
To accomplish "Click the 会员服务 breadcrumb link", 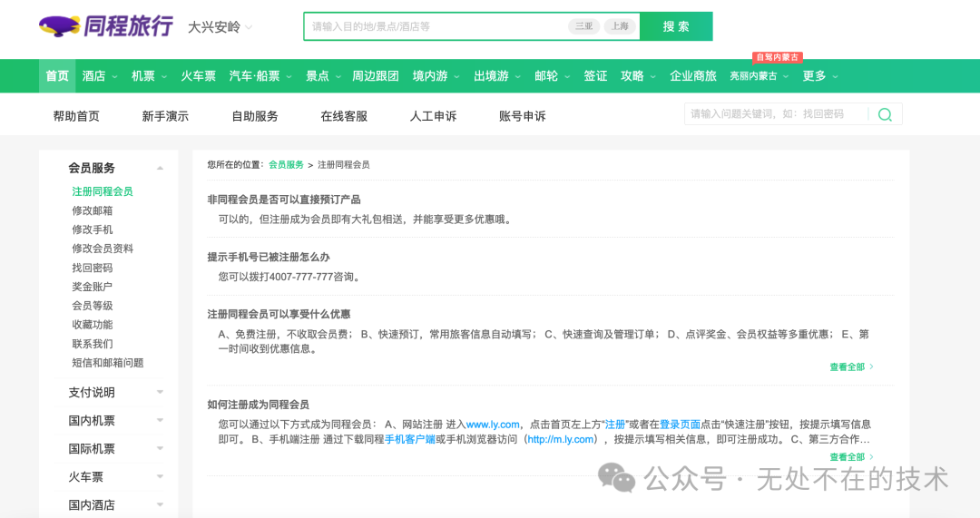I will (x=286, y=165).
